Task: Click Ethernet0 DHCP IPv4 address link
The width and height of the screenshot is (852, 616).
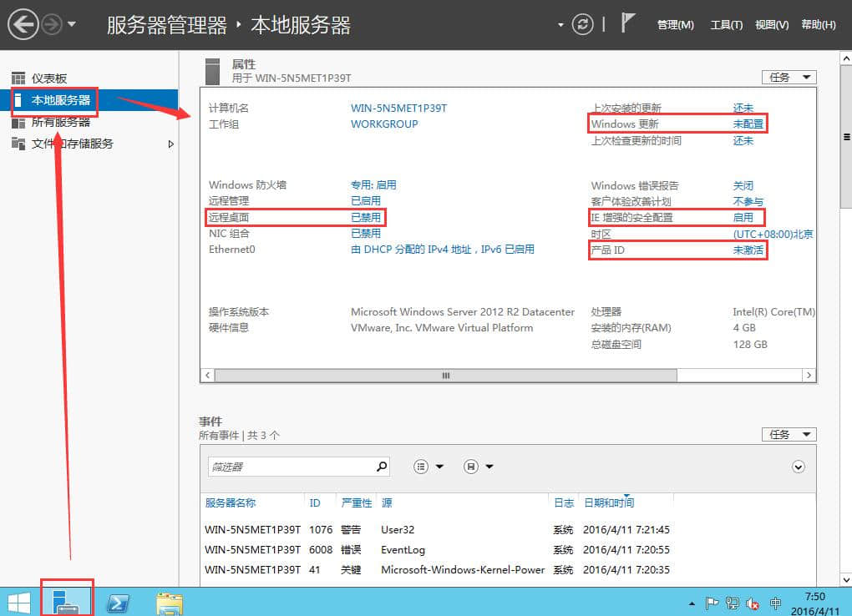Action: (x=443, y=250)
